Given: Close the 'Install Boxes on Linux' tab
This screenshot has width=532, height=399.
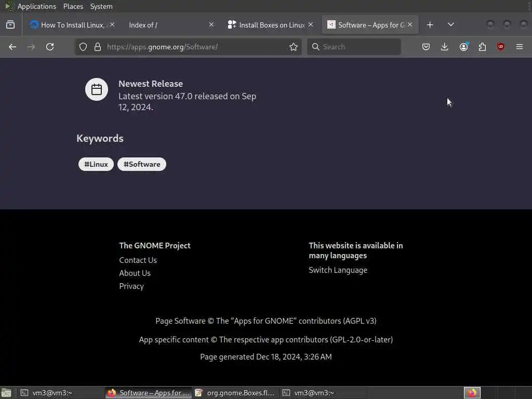Looking at the screenshot, I should (311, 25).
